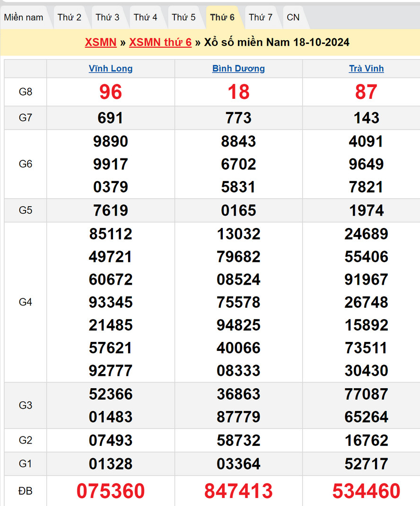
Task: Switch to the Thứ 7 tab
Action: (x=261, y=17)
